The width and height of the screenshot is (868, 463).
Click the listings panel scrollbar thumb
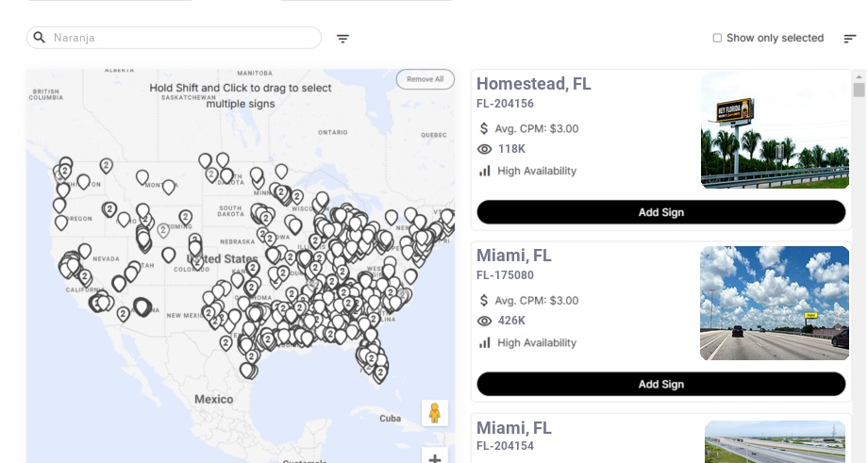pos(859,90)
